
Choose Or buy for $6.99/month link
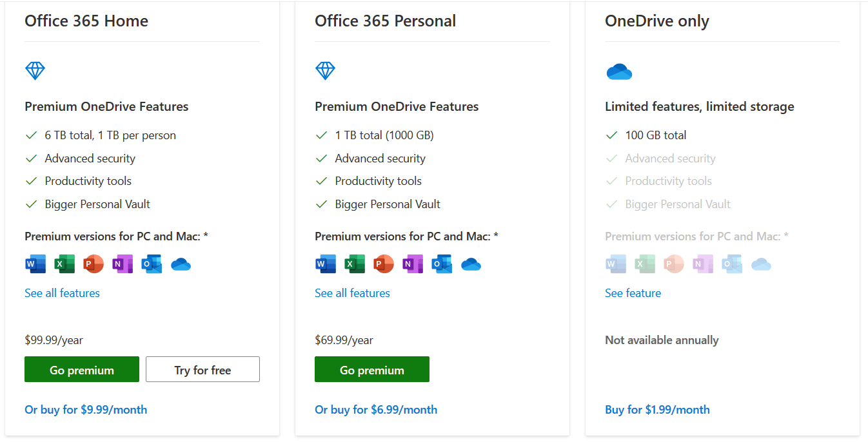tap(376, 410)
